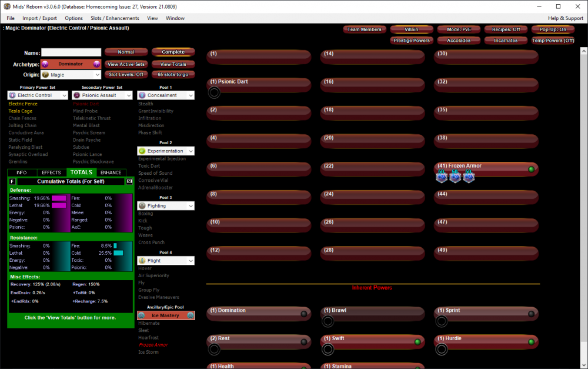Screen dimensions: 588x369
Task: Click the View Active Sets button
Action: pos(126,64)
